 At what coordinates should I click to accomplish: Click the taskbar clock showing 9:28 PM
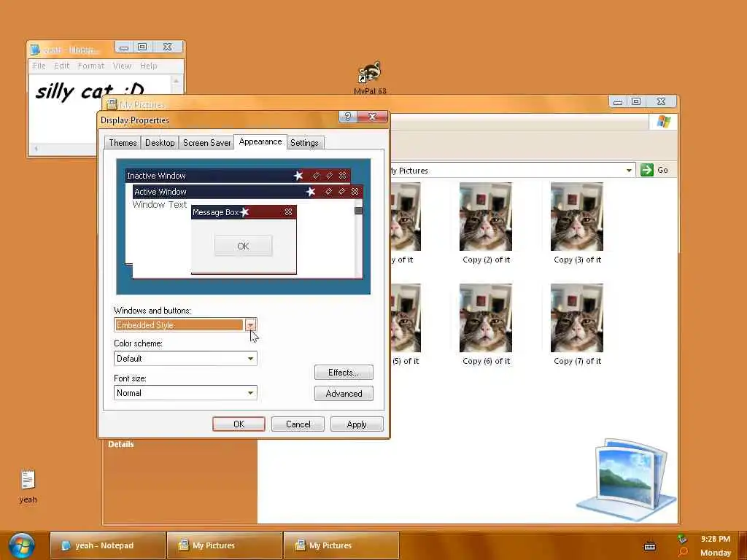[715, 539]
